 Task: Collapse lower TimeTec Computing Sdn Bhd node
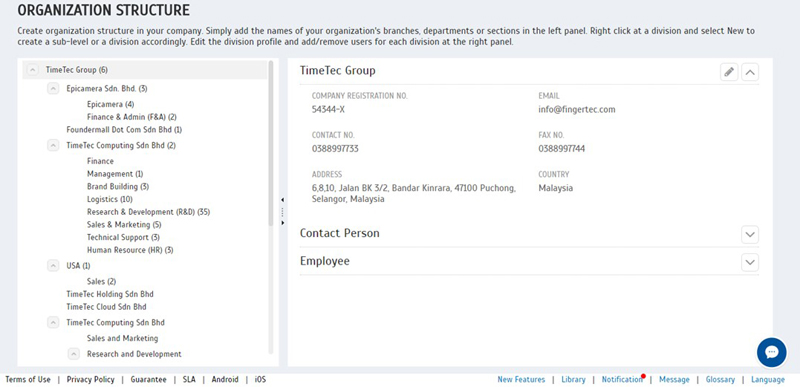click(x=53, y=323)
